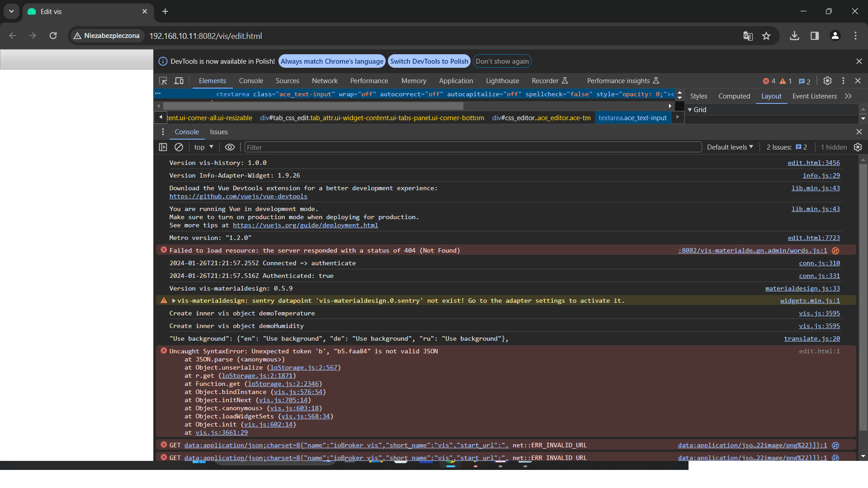Bookmark this page with the star icon
This screenshot has height=488, width=868.
pos(766,36)
